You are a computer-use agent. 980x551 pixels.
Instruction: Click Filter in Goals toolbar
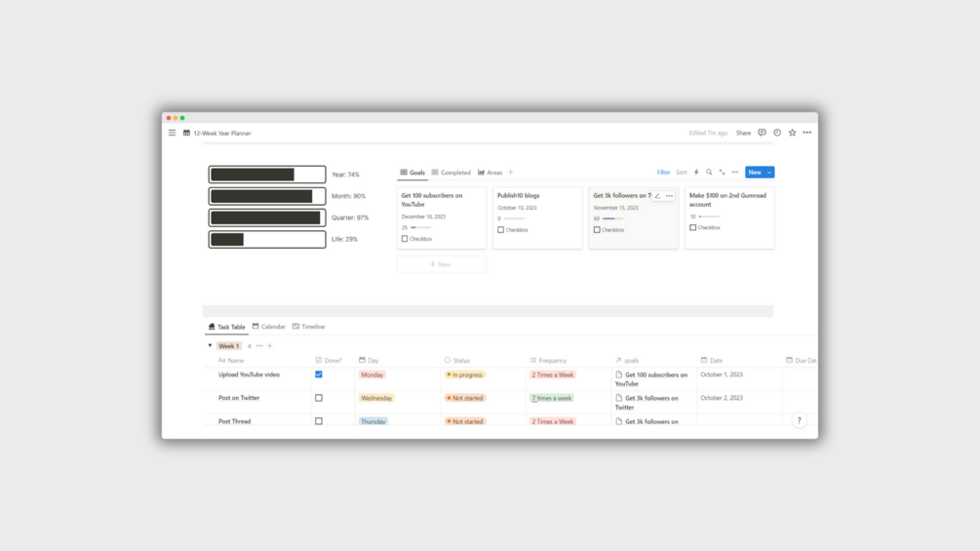click(663, 173)
